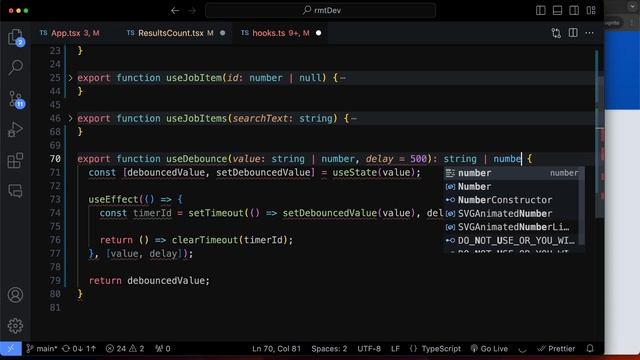Expand the folded useJobItem function
The height and width of the screenshot is (360, 640).
[70, 78]
